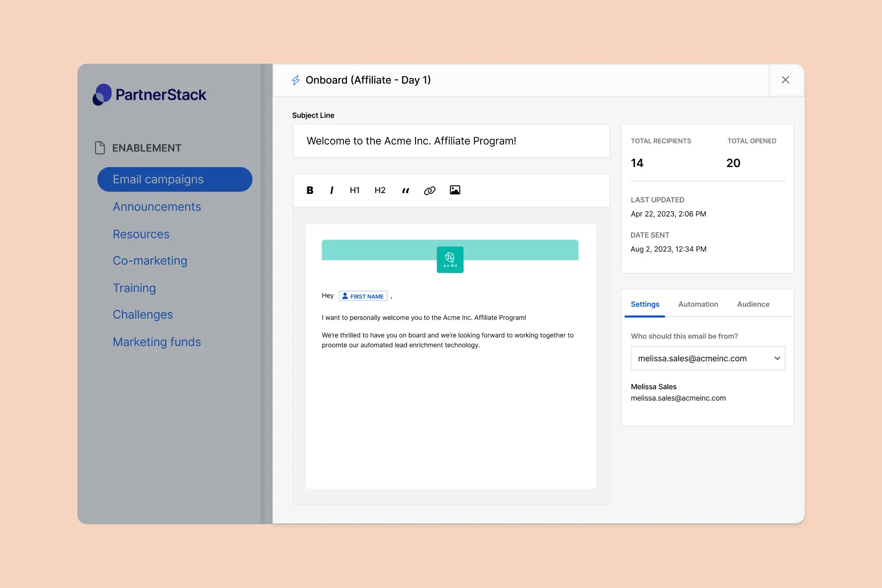Click the ENABLEMENT section heading
Image resolution: width=882 pixels, height=588 pixels.
point(147,148)
